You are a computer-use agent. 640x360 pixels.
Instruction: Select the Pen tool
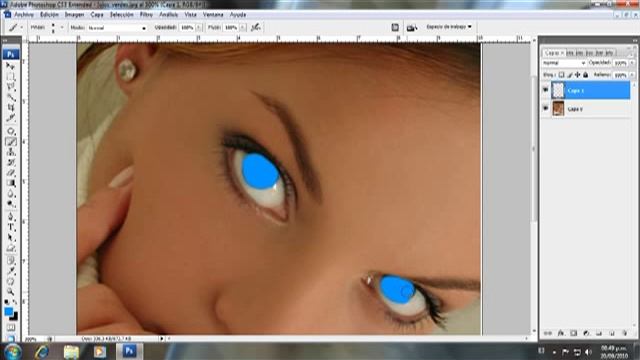pos(11,217)
